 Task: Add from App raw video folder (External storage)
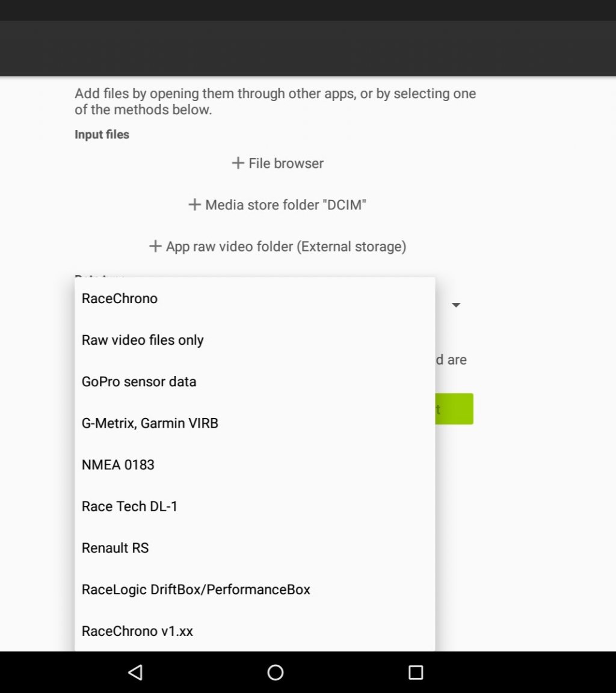click(x=277, y=246)
